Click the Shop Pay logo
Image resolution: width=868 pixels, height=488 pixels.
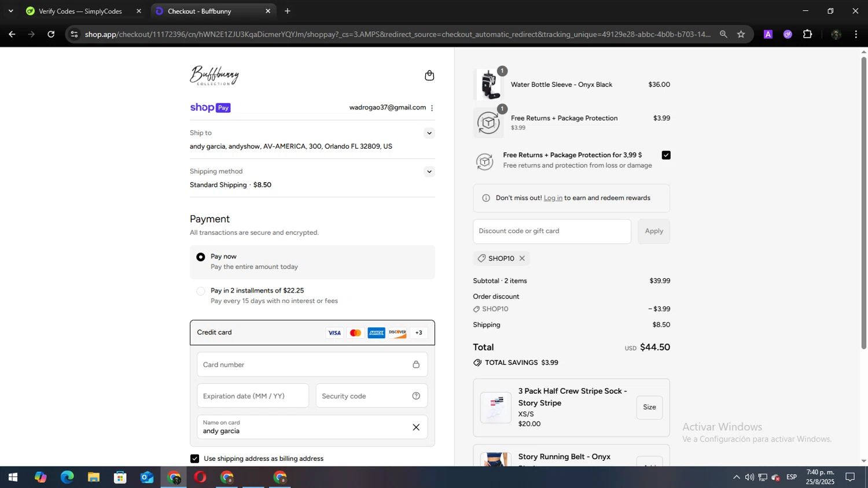click(x=210, y=108)
